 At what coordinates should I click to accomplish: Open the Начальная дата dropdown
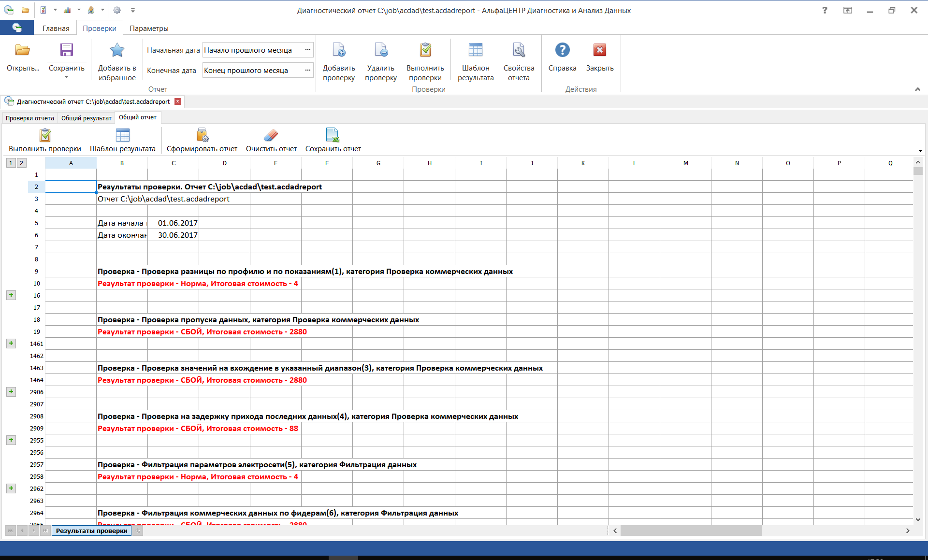coord(308,50)
